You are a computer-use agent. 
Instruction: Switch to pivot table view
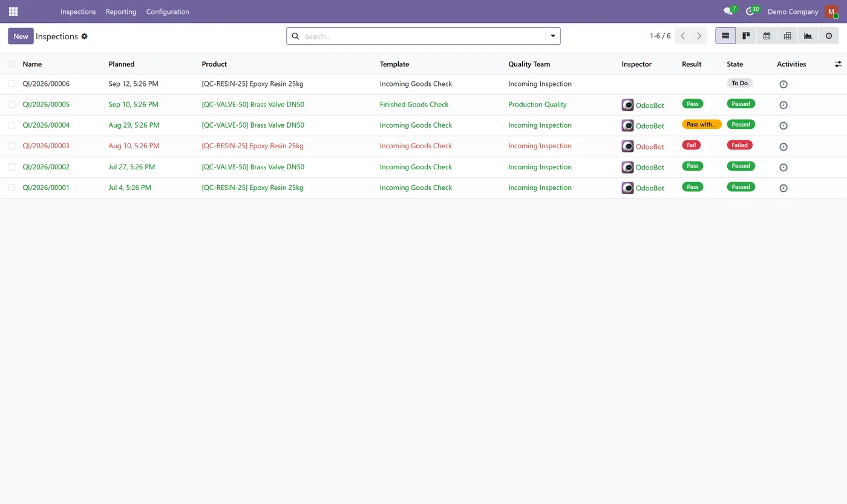[787, 36]
